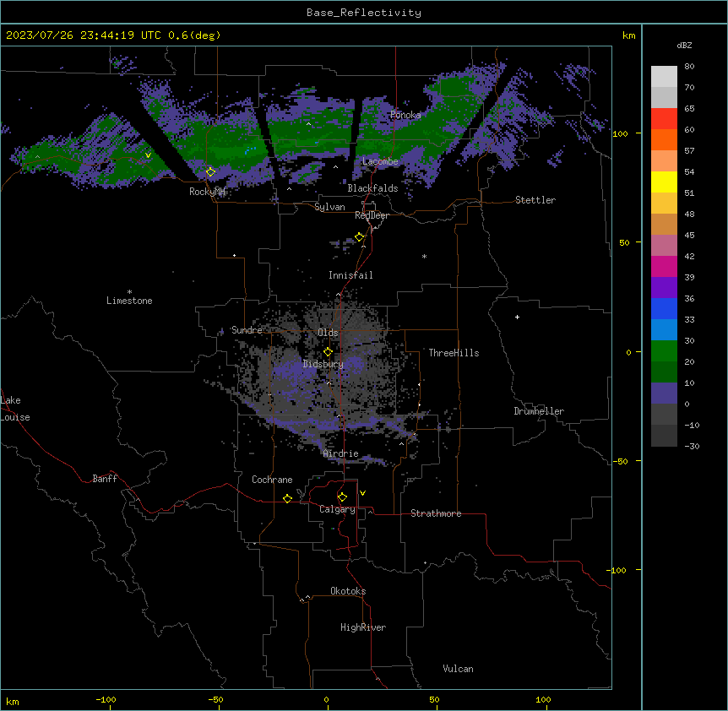Select the yellow diamond marker under Cochrane
The height and width of the screenshot is (711, 728).
[x=287, y=498]
